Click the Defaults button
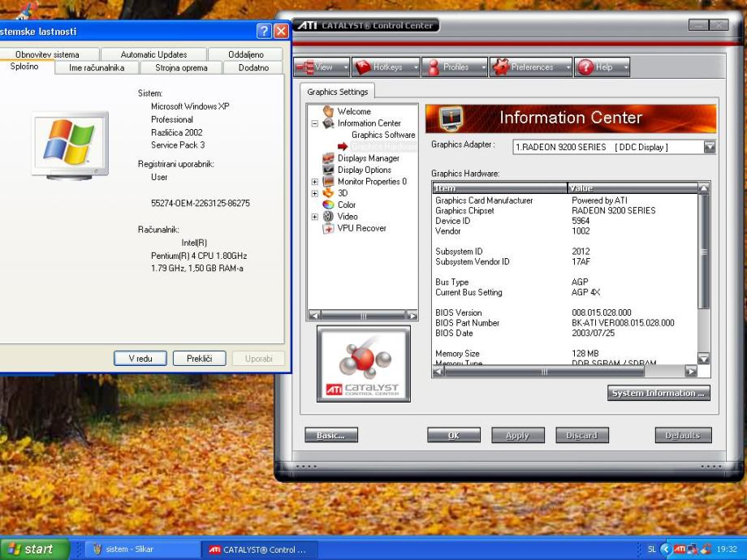 point(683,435)
